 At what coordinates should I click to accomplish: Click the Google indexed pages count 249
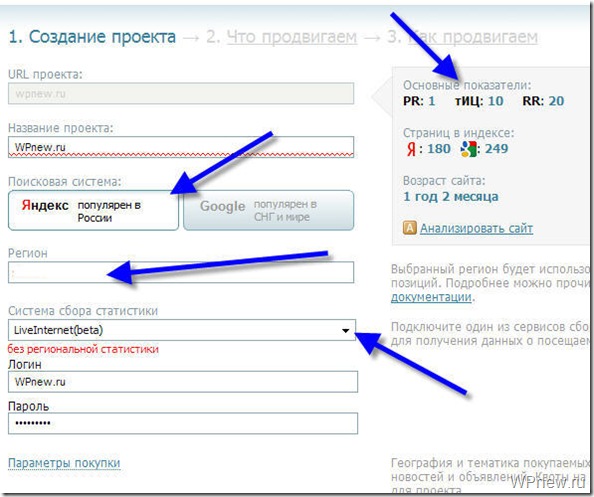click(x=497, y=149)
